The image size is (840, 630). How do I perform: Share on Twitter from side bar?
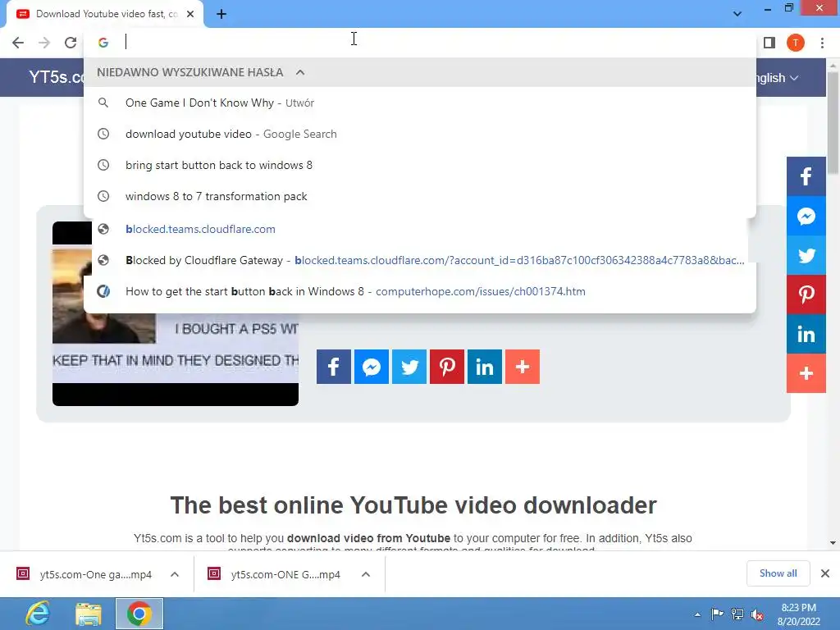coord(806,256)
